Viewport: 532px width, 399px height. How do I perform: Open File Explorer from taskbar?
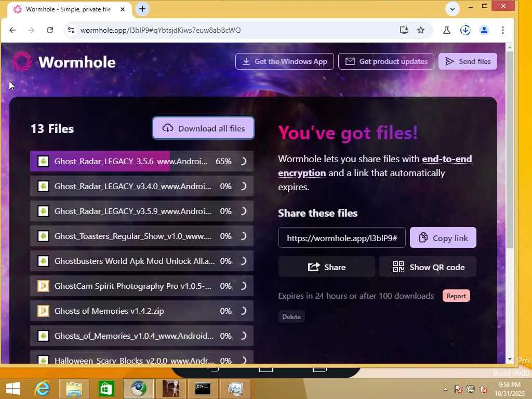74,389
